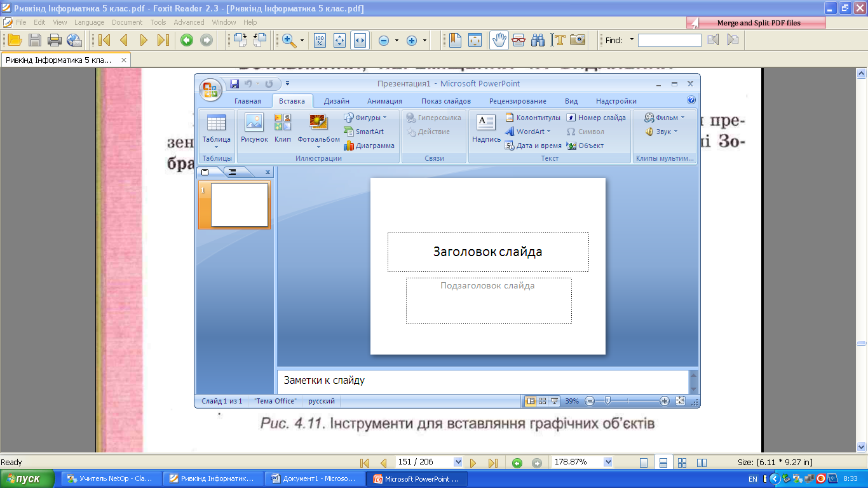868x488 pixels.
Task: Open dropdown arrow beside Zoom In magnifier tool
Action: coord(302,40)
